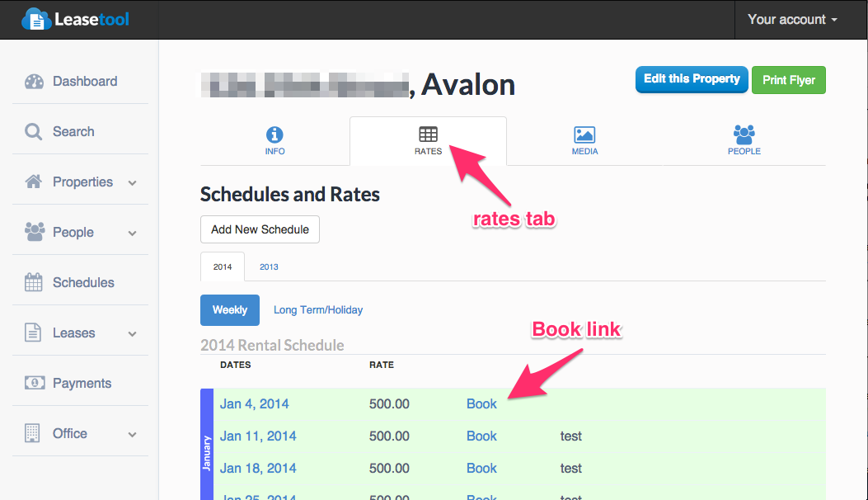Select the Schedules calendar icon
868x500 pixels.
click(34, 283)
